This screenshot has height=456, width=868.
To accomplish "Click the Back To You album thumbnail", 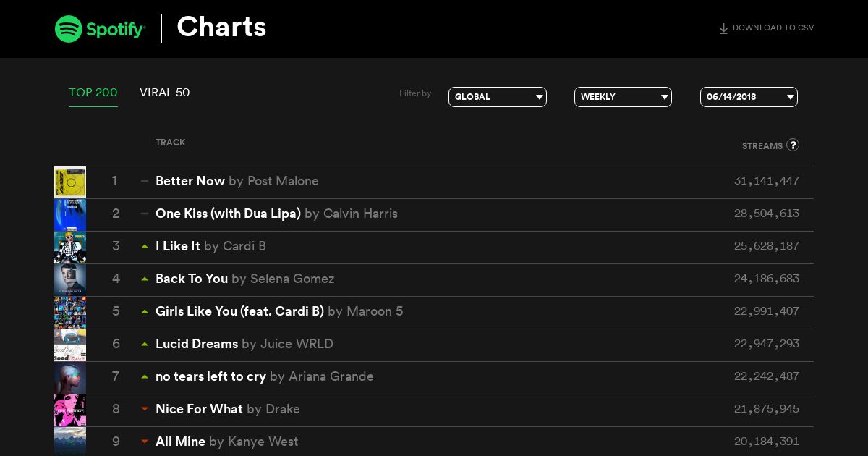I will click(x=70, y=280).
